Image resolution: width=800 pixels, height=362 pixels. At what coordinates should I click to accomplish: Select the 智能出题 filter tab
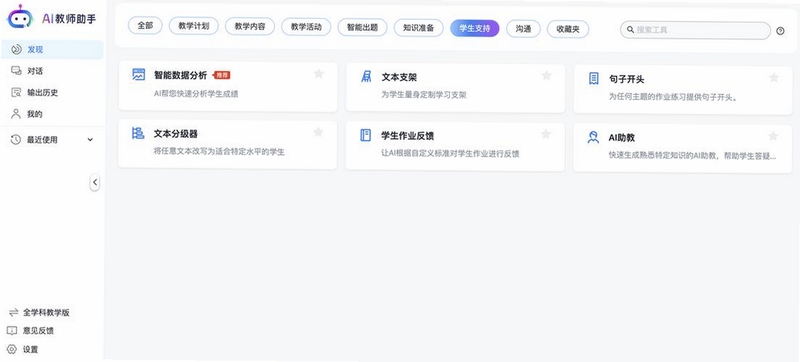[x=362, y=28]
